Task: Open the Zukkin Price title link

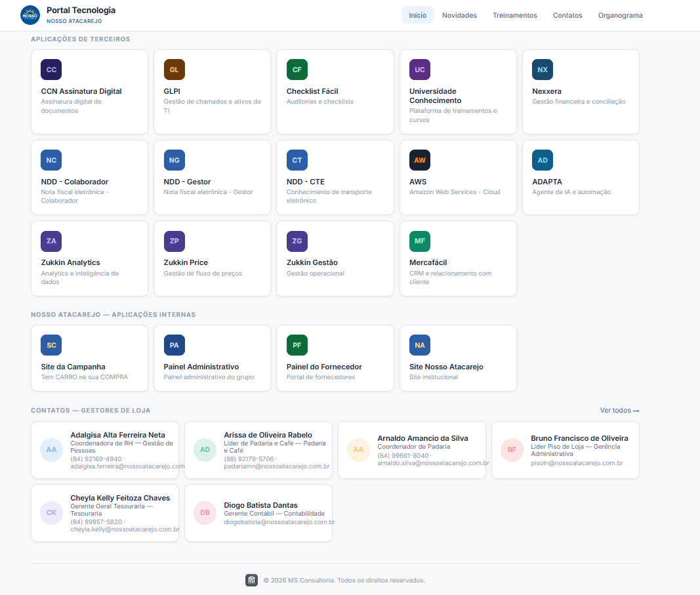Action: coord(186,262)
